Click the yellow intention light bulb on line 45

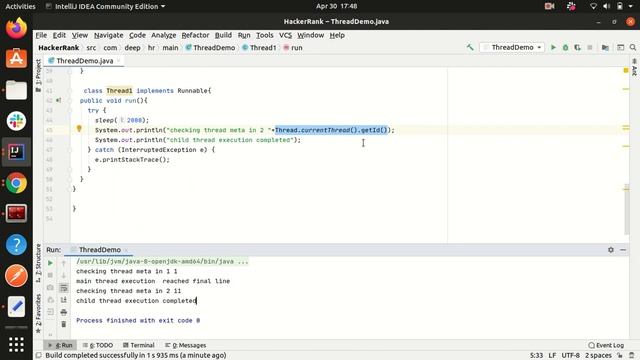(79, 129)
